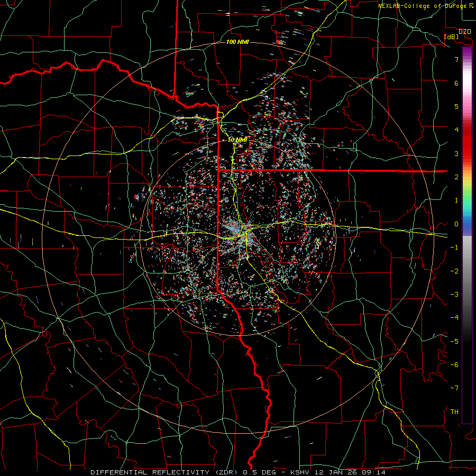The height and width of the screenshot is (476, 476).
Task: Click the 100 NMI range ring label
Action: point(237,42)
